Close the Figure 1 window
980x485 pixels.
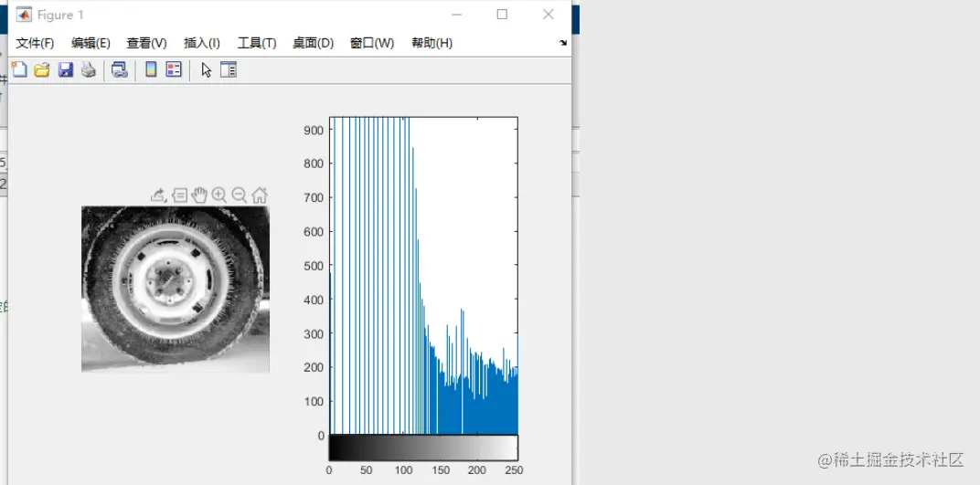tap(549, 15)
